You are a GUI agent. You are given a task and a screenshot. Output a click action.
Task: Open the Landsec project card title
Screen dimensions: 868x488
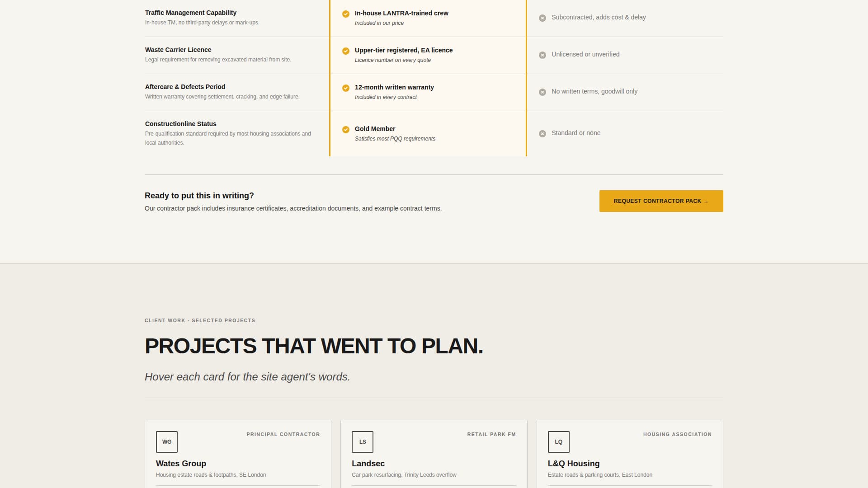368,464
